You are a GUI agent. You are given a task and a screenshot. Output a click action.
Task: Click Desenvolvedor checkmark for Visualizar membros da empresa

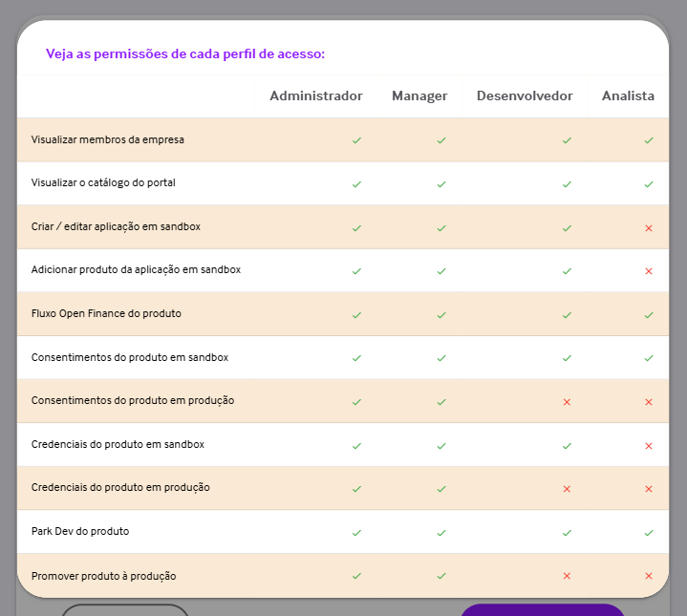point(567,140)
